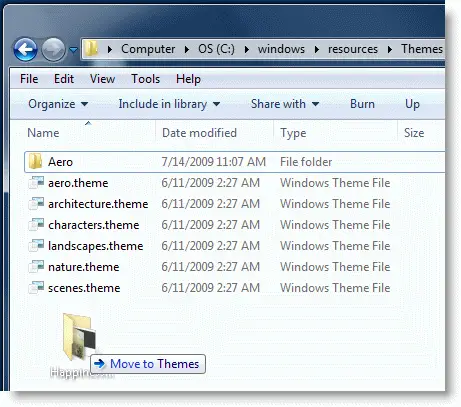Viewport: 461px width, 407px height.
Task: Sort by the Name column header
Action: click(43, 133)
